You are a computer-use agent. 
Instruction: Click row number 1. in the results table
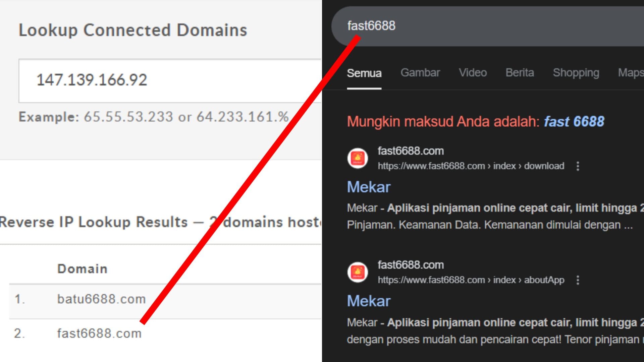[20, 299]
